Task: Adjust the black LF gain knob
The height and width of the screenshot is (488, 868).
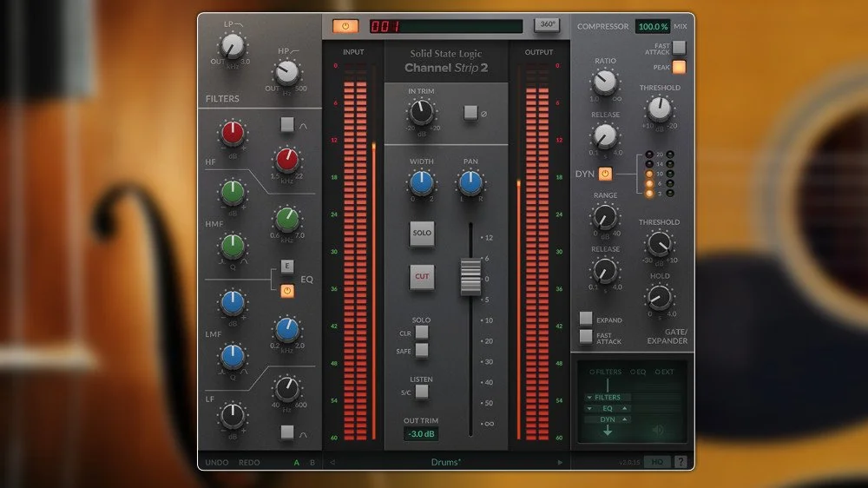Action: [233, 415]
